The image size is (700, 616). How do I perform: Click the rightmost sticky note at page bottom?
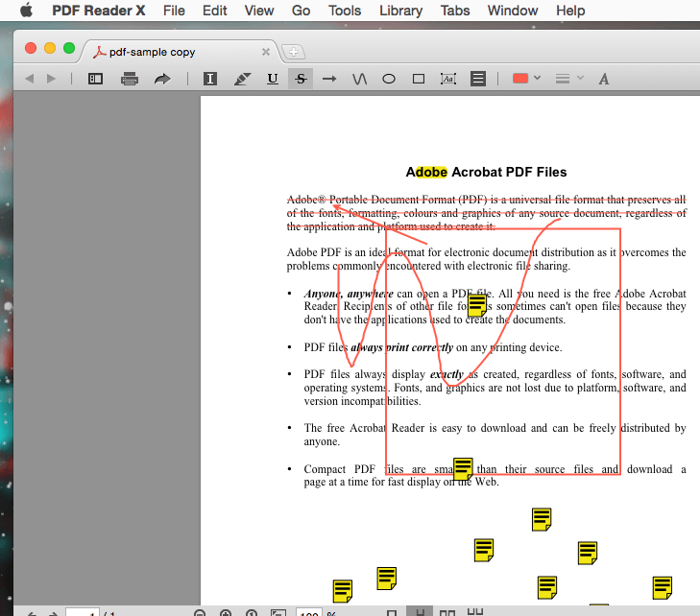tap(662, 588)
